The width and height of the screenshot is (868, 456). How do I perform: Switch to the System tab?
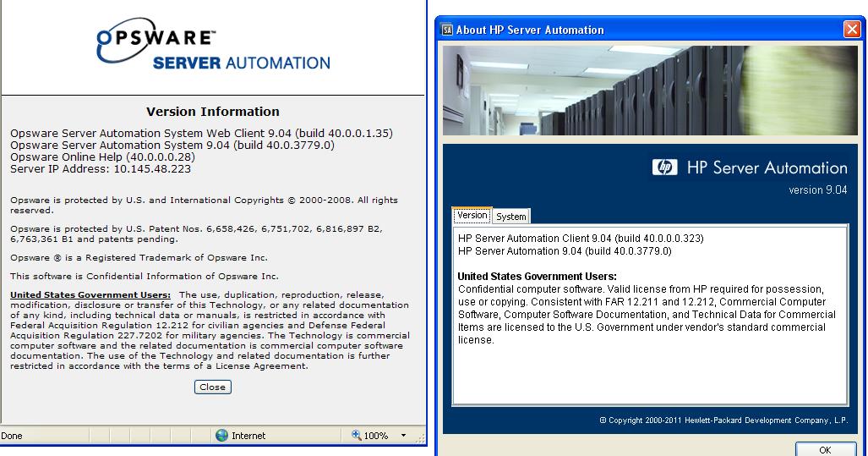tap(511, 216)
